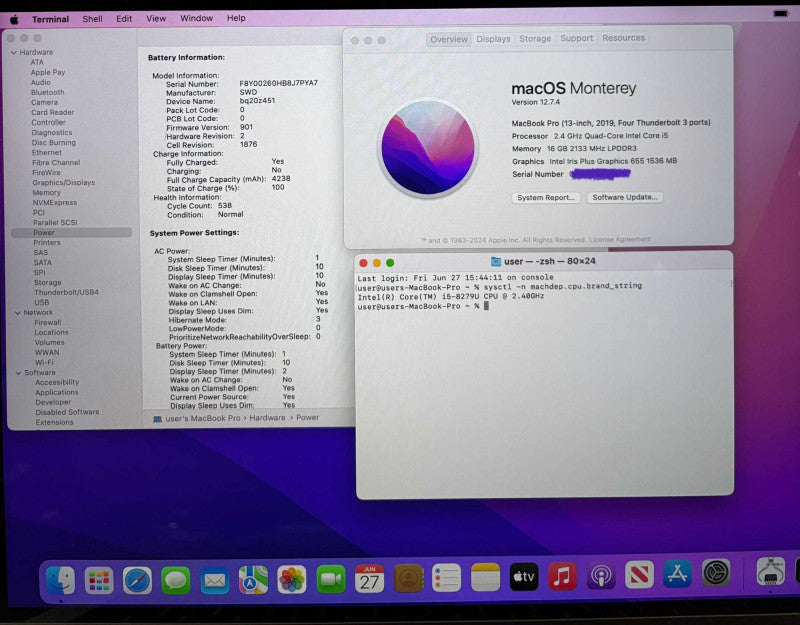Select the highlighted Power item in sidebar

point(72,233)
